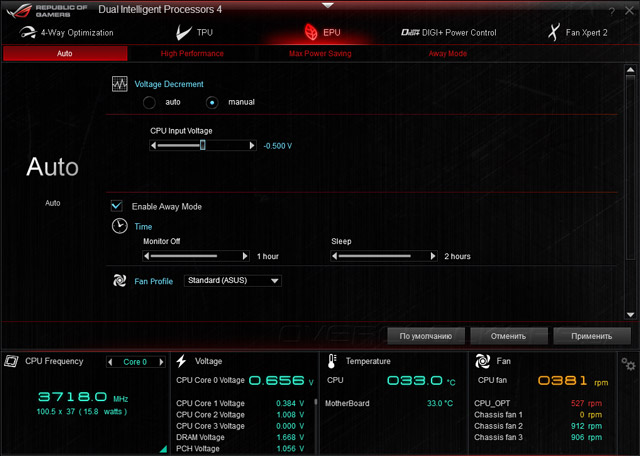The image size is (640, 456).
Task: Decrease Monitor Off time left arrow
Action: tap(147, 256)
